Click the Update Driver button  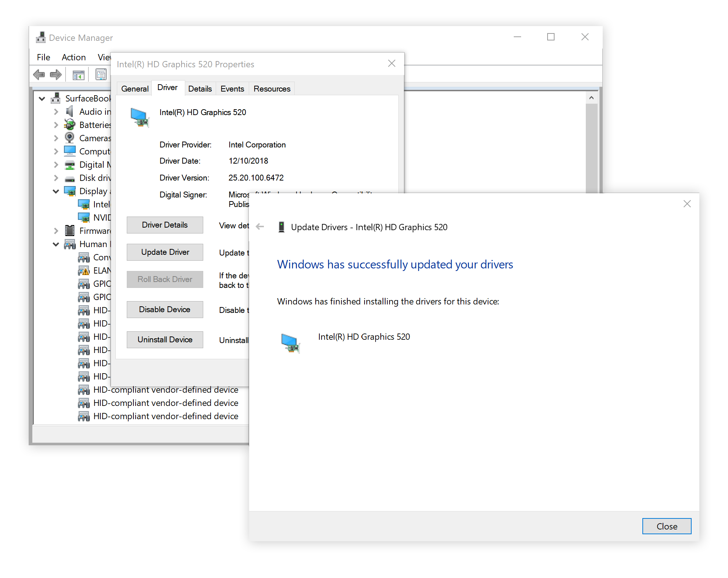165,252
